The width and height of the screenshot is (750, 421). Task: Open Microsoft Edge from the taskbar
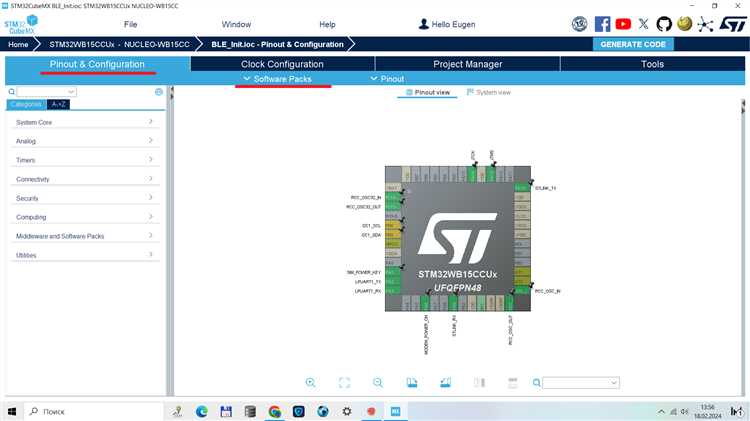202,411
